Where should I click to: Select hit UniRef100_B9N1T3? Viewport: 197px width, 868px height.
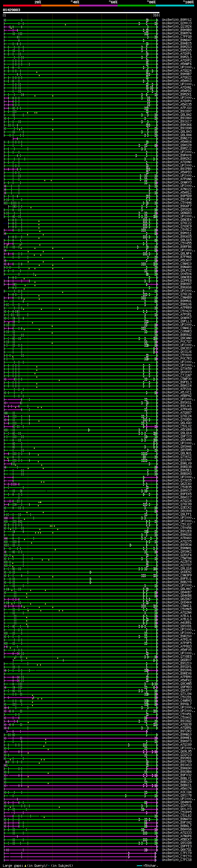(177, 139)
